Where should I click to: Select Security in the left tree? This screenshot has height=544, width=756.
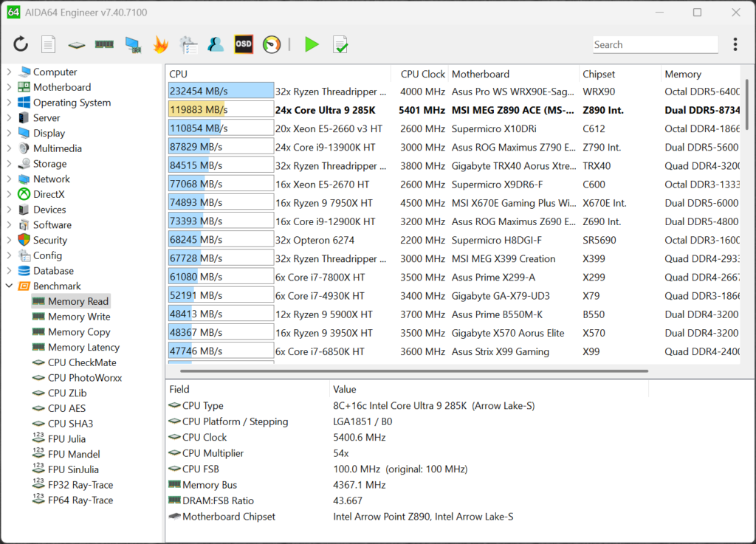(x=50, y=240)
